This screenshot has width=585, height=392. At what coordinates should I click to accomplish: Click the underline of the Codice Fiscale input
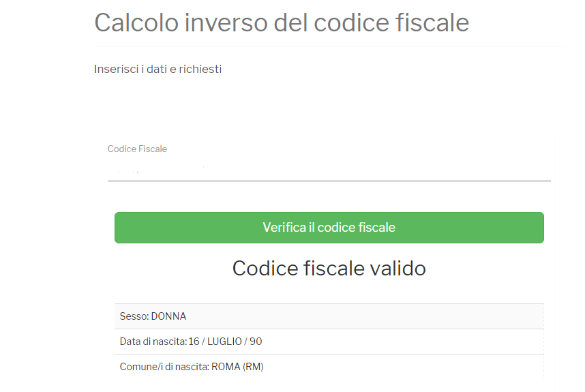(329, 181)
